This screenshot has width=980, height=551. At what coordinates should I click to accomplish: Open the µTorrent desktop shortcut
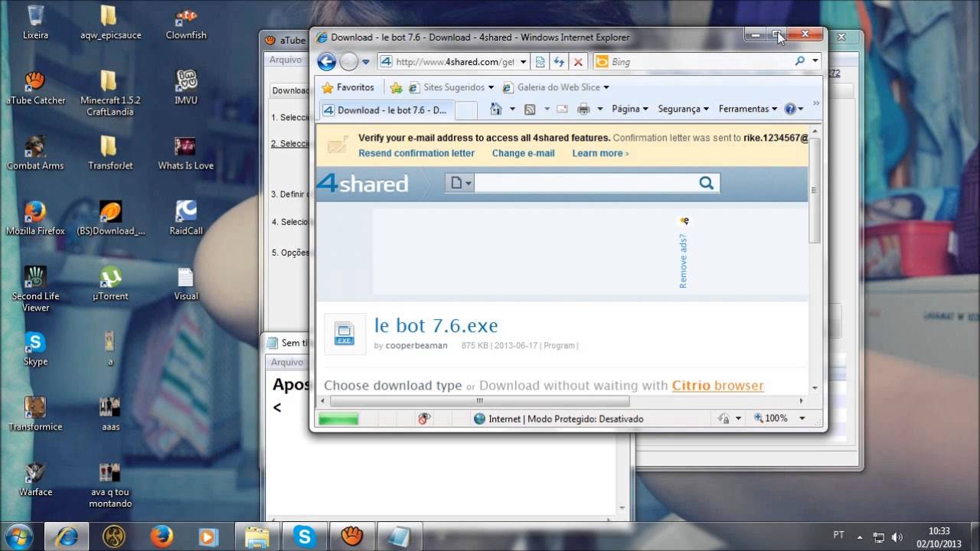tap(111, 284)
